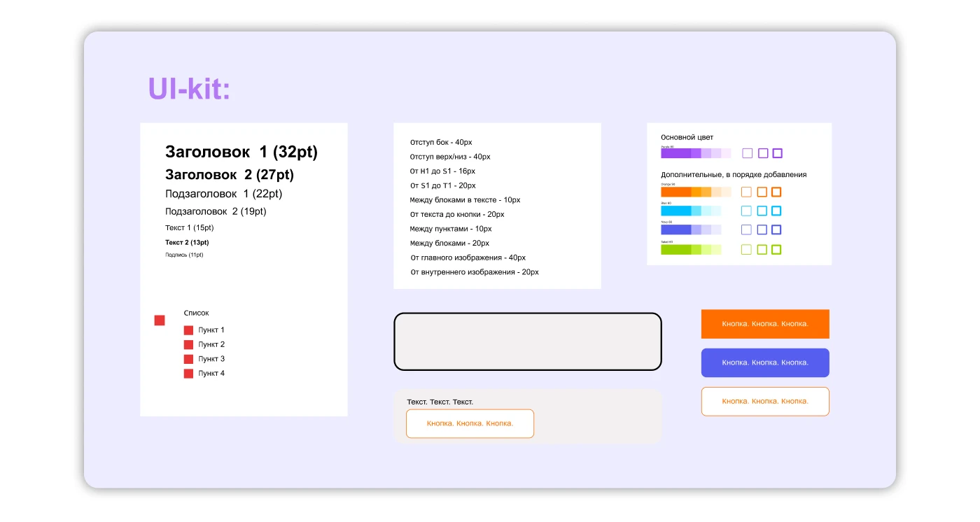Choose the brightest cyan shade in the blue bar
980x522 pixels.
(x=676, y=211)
